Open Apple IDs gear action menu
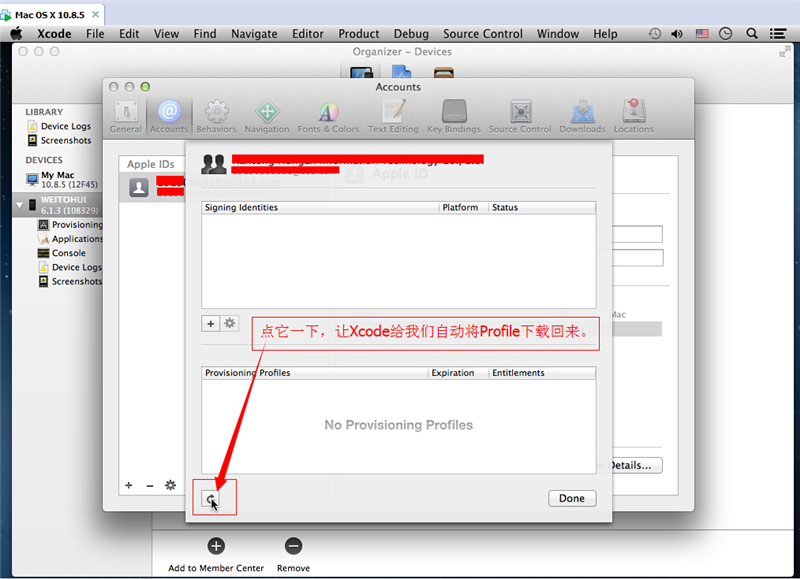This screenshot has width=800, height=579. click(170, 485)
